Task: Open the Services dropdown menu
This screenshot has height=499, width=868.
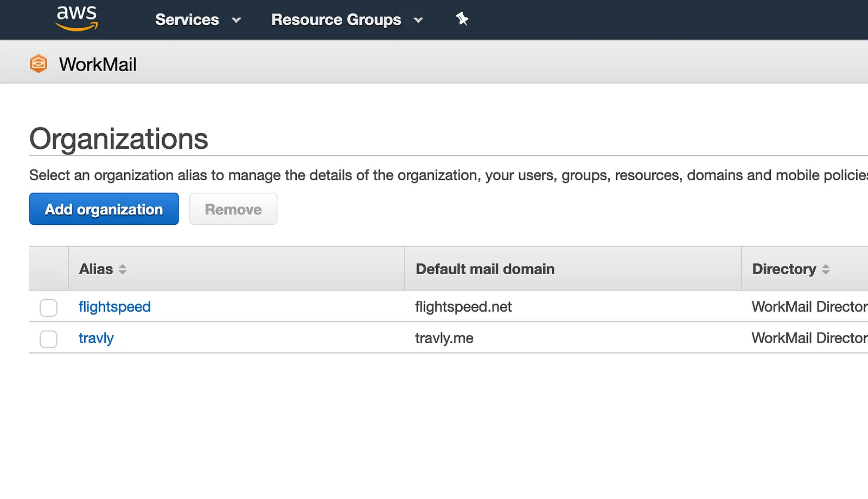Action: click(x=198, y=20)
